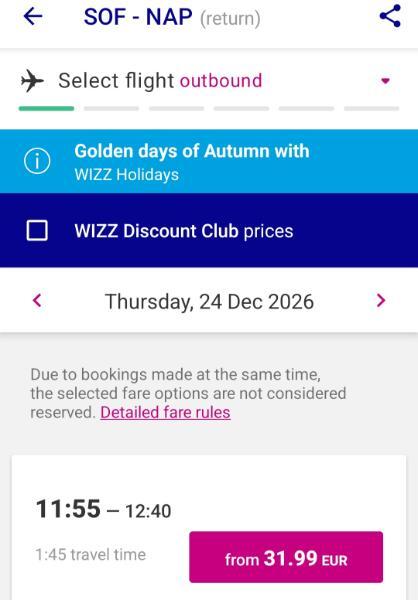Viewport: 418px width, 600px height.
Task: Go to previous day with left chevron
Action: pyautogui.click(x=37, y=300)
